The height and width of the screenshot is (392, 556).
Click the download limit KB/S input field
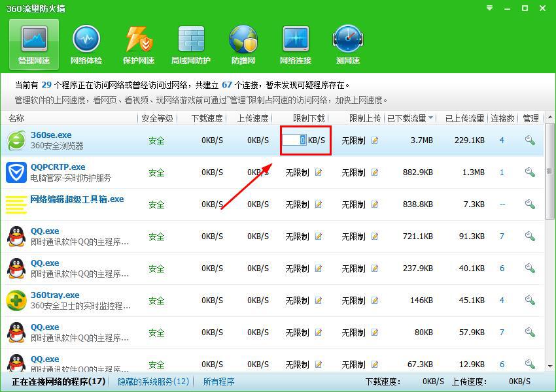click(x=294, y=140)
